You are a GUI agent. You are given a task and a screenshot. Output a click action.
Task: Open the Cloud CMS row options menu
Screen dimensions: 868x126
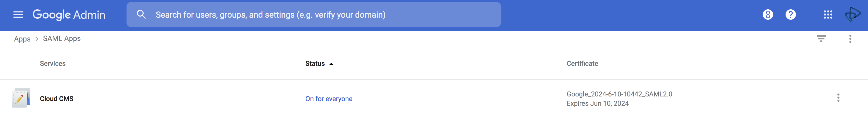[838, 98]
